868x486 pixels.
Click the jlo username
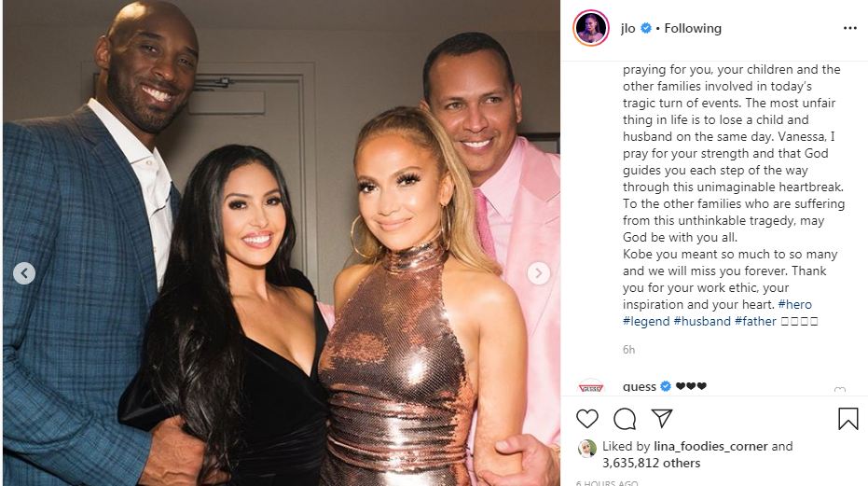627,28
